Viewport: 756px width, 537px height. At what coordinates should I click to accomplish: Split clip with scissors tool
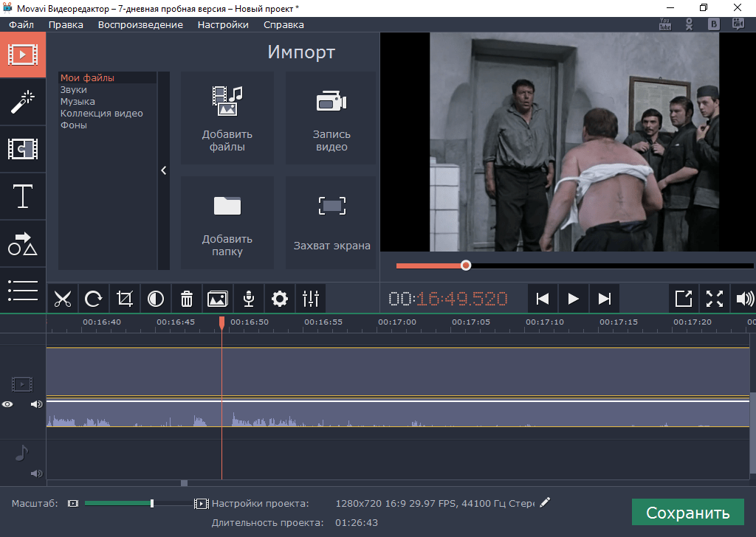63,299
